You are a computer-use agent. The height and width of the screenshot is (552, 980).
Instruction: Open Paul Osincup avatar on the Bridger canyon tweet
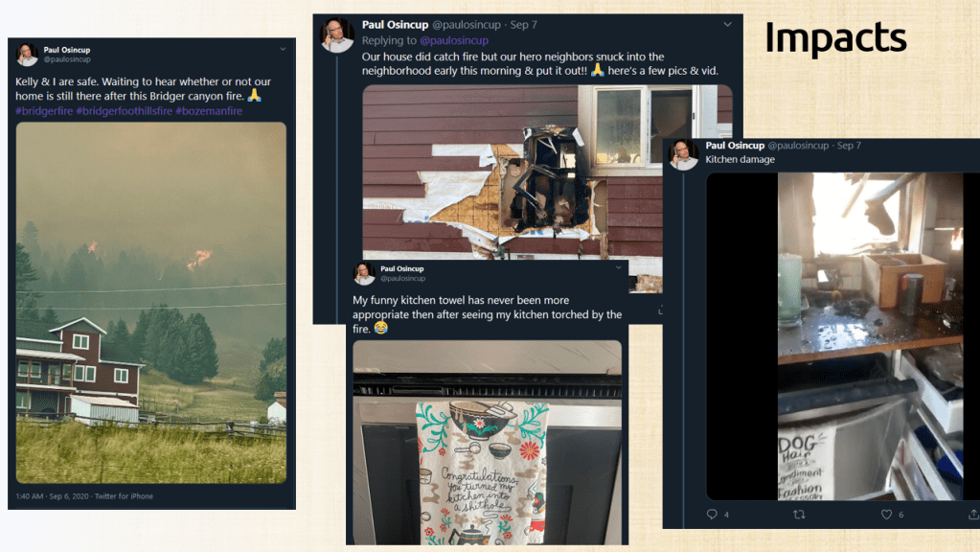pyautogui.click(x=27, y=55)
